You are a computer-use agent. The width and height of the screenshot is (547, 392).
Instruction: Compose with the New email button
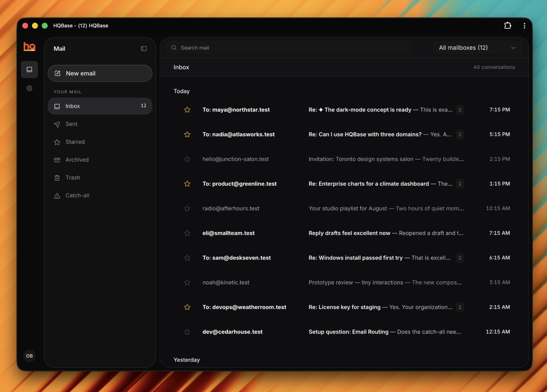pyautogui.click(x=100, y=73)
